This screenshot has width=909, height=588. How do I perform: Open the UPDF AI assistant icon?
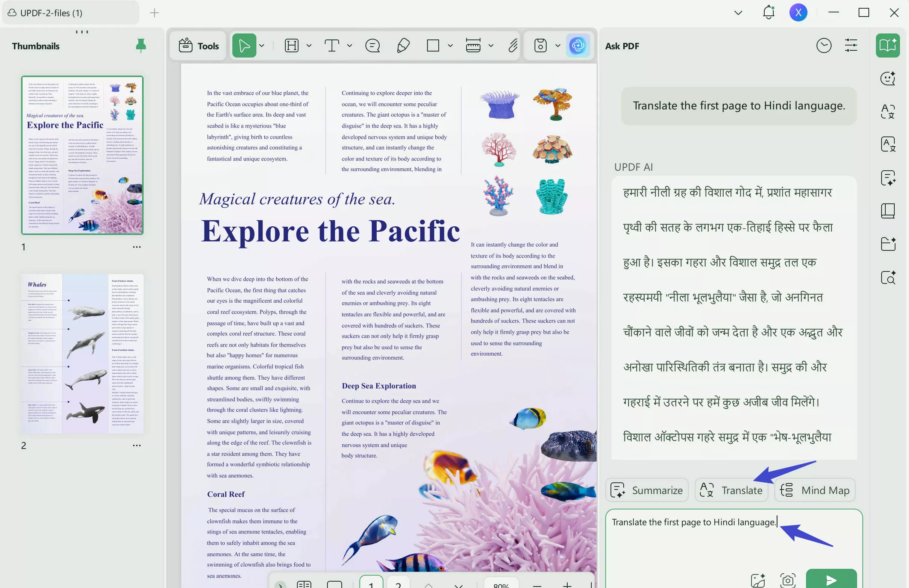pyautogui.click(x=578, y=45)
